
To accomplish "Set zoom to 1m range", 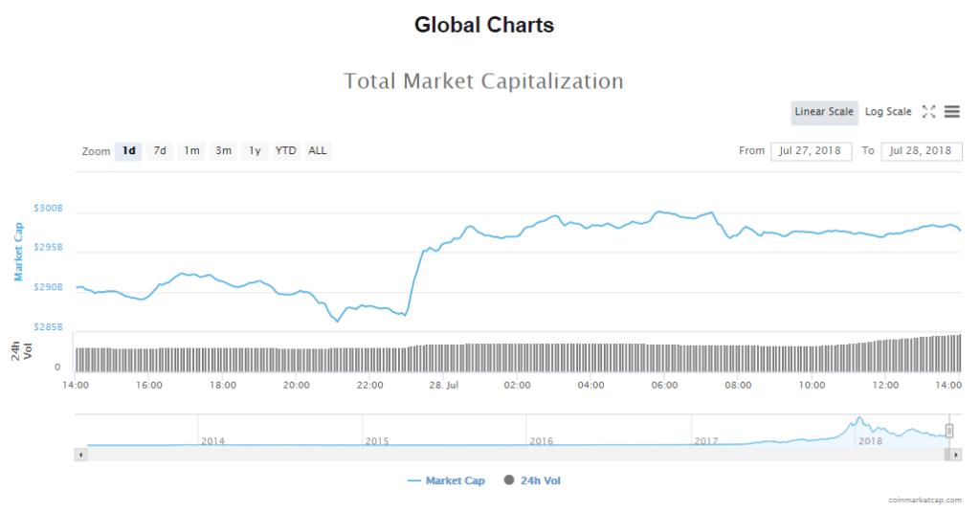I will (192, 151).
